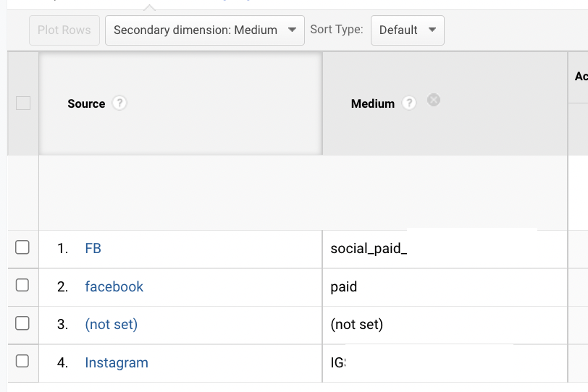Open the Secondary dimension: Medium dropdown

[205, 30]
